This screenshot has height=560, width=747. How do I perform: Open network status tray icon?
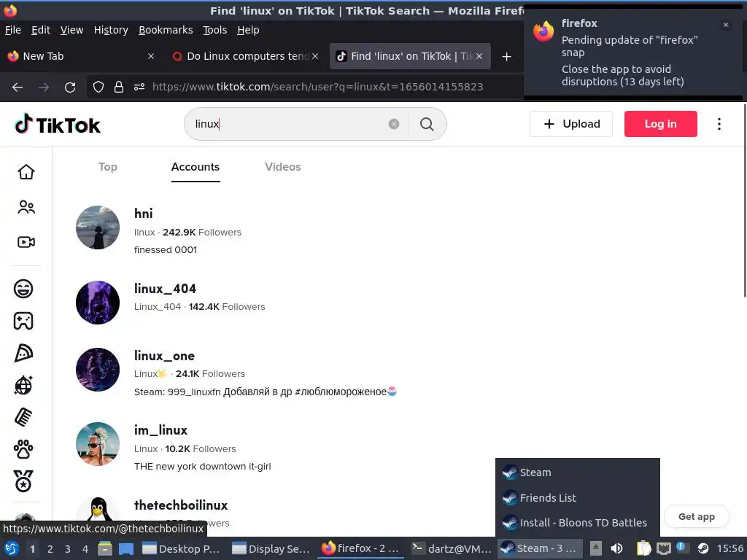pos(663,548)
